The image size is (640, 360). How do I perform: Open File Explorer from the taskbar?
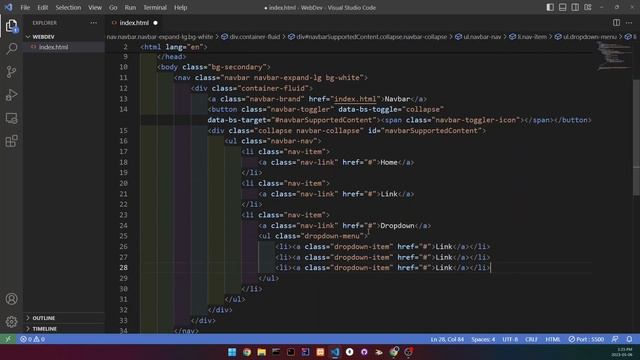[x=261, y=352]
